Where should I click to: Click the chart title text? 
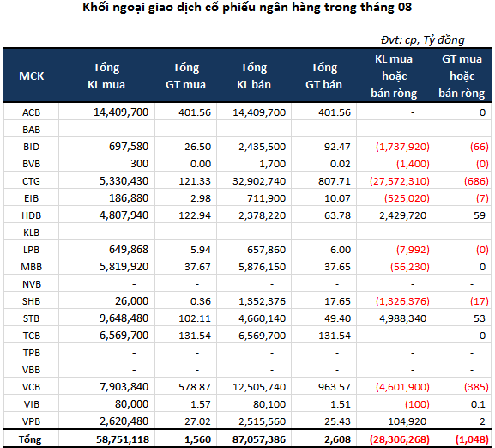247,7
